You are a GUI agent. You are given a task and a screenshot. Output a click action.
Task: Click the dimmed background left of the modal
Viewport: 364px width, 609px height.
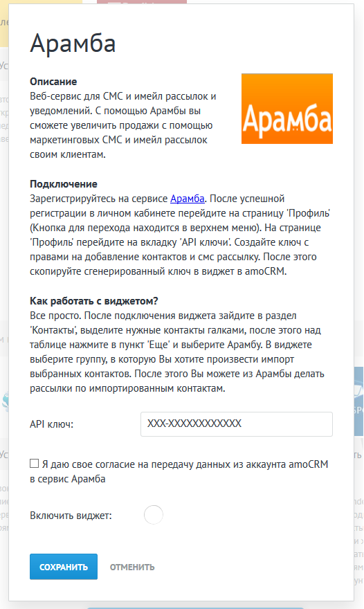pyautogui.click(x=4, y=272)
